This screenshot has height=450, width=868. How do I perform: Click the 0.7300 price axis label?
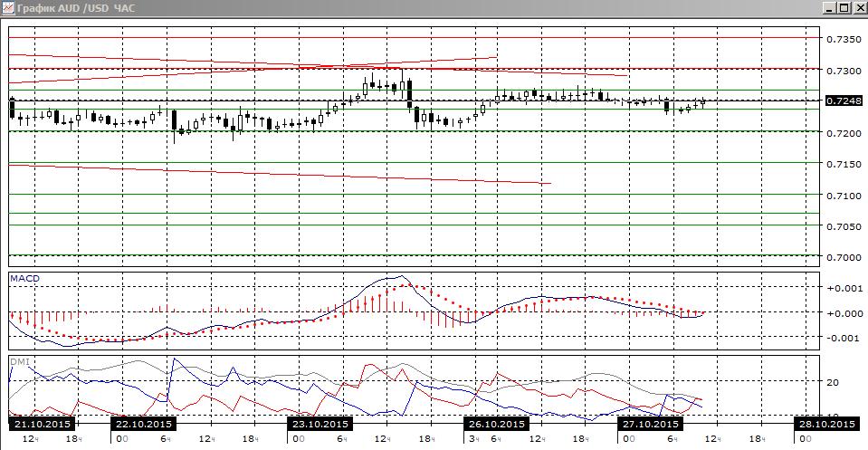pyautogui.click(x=844, y=71)
